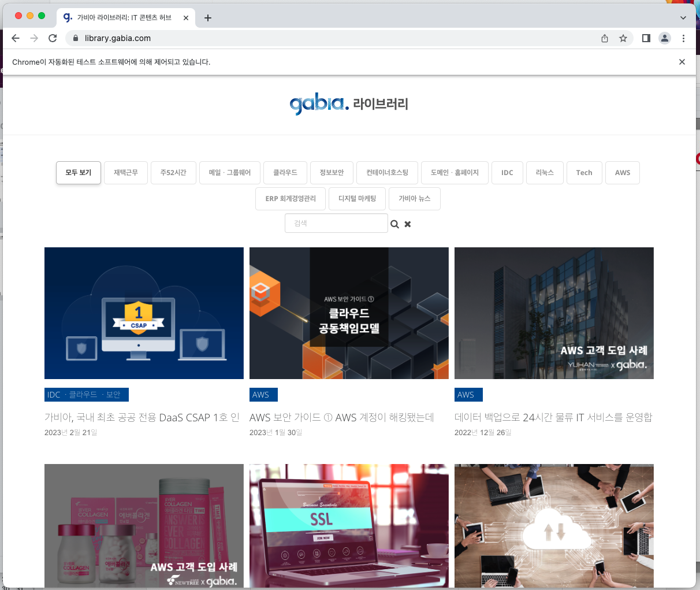Filter by 도메인 · 홈페이지
The width and height of the screenshot is (700, 590).
coord(455,173)
